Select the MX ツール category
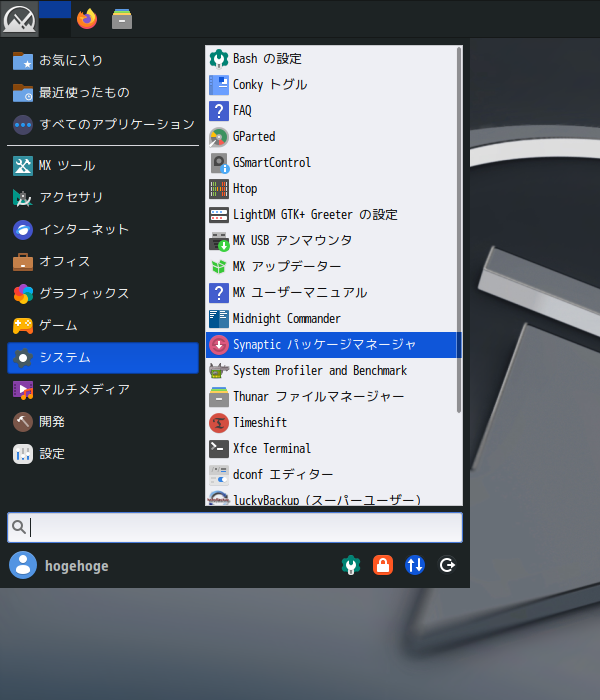The image size is (600, 700). [x=103, y=166]
